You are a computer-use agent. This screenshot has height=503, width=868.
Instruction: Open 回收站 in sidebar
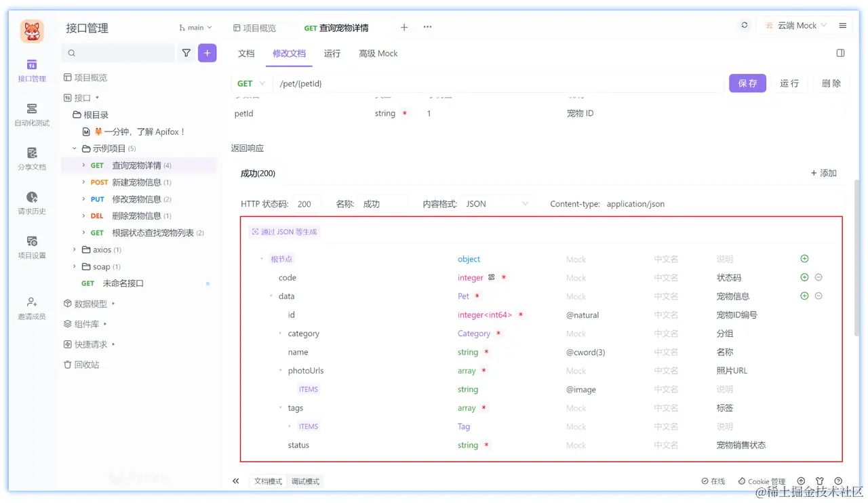[81, 365]
